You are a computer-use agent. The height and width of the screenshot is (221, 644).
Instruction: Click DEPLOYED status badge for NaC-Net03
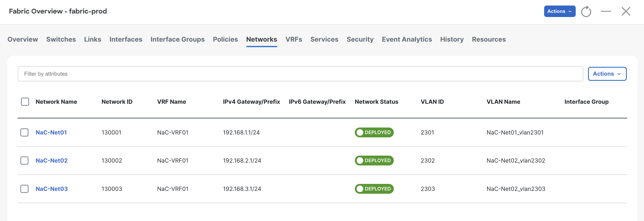point(374,189)
